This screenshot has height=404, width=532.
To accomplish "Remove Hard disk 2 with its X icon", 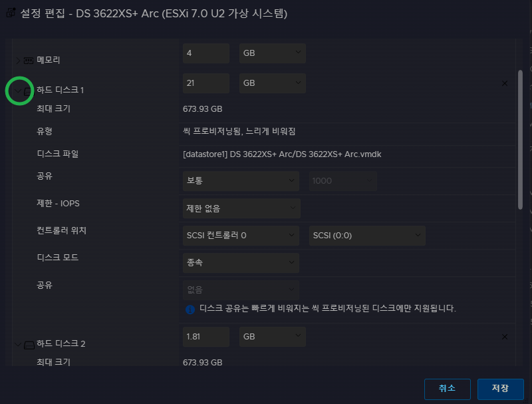I will pos(504,337).
